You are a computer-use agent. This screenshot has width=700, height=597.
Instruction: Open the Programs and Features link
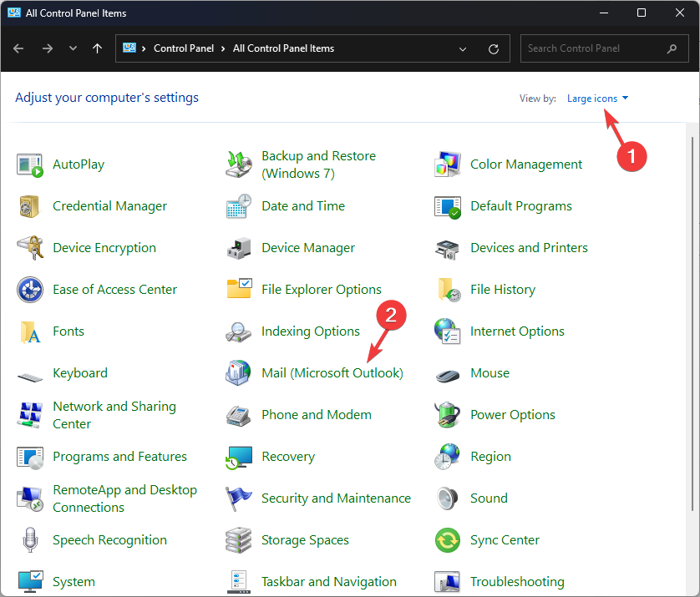coord(119,457)
